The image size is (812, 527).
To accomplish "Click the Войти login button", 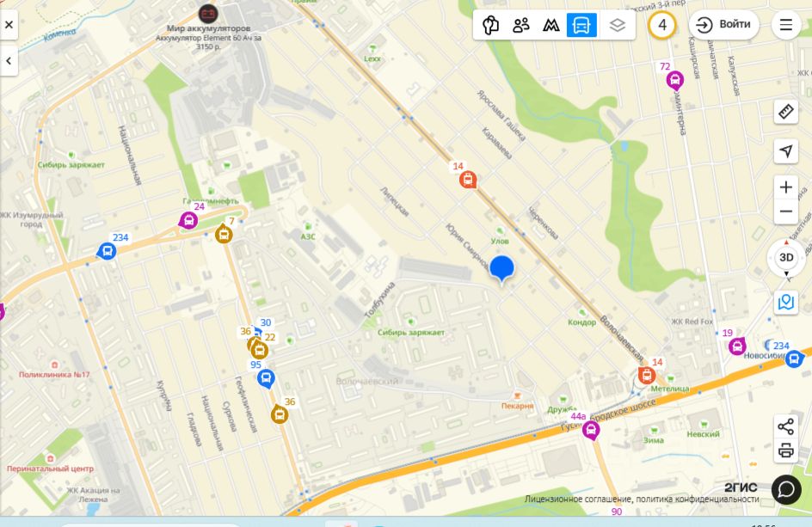I will point(724,24).
